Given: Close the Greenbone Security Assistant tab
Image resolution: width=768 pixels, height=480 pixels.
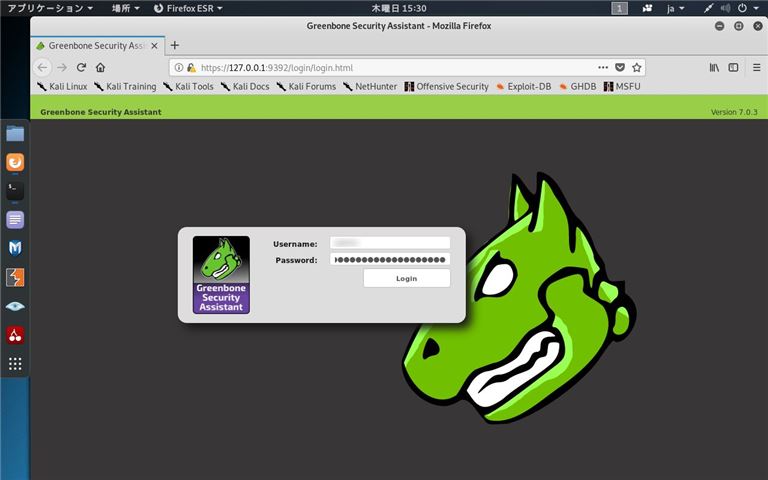Looking at the screenshot, I should (154, 46).
